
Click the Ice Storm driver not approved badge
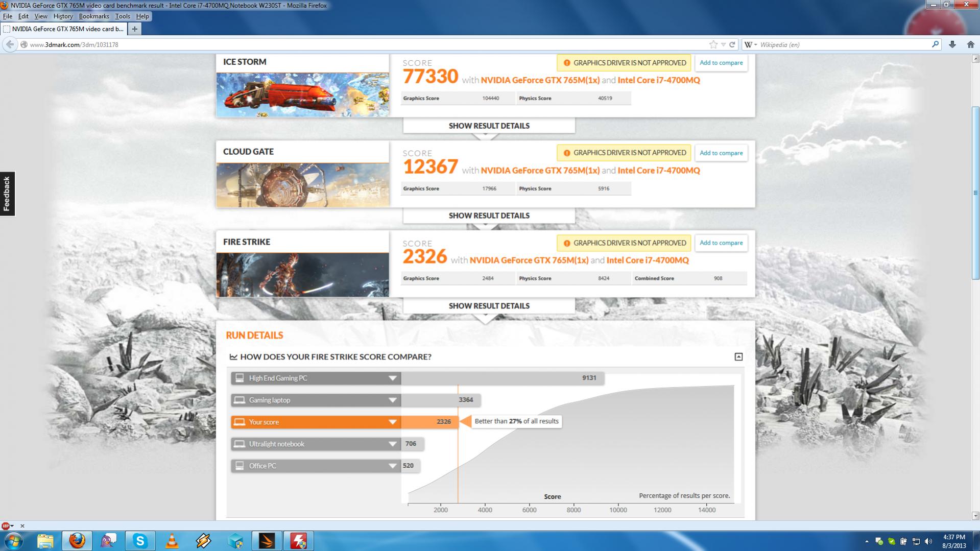click(x=624, y=63)
